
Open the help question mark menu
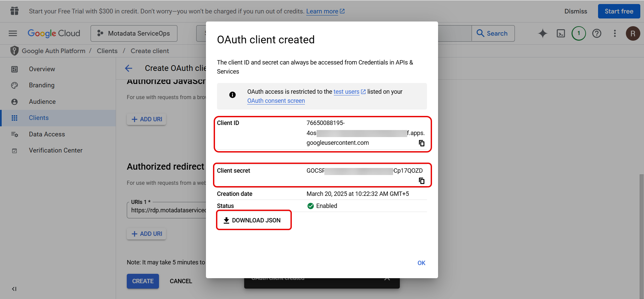coord(597,33)
